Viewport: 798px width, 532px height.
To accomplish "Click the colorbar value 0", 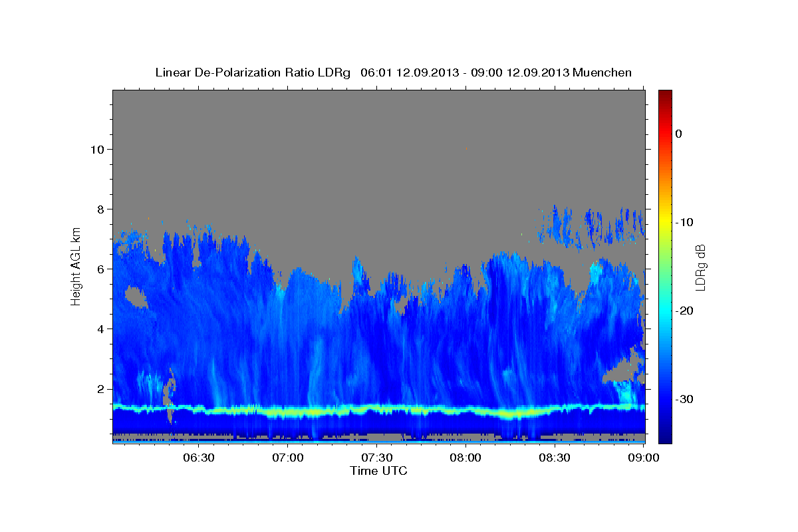I will tap(678, 134).
